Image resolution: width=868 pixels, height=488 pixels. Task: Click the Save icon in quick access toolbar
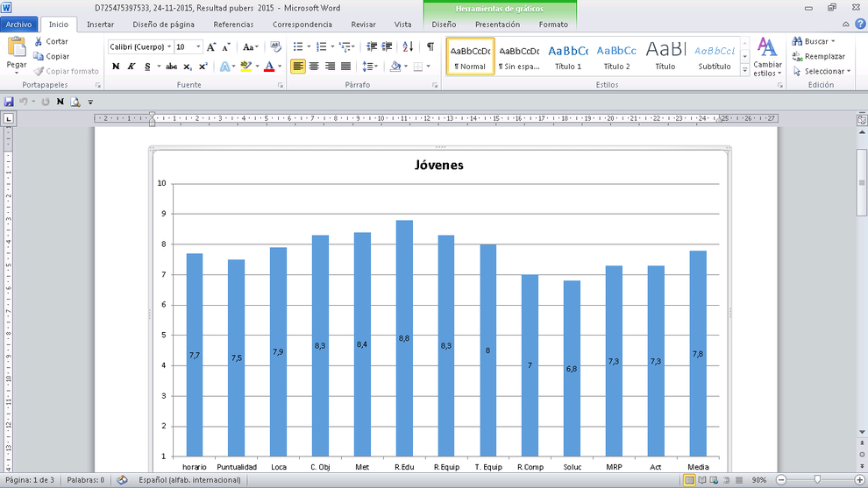point(9,102)
